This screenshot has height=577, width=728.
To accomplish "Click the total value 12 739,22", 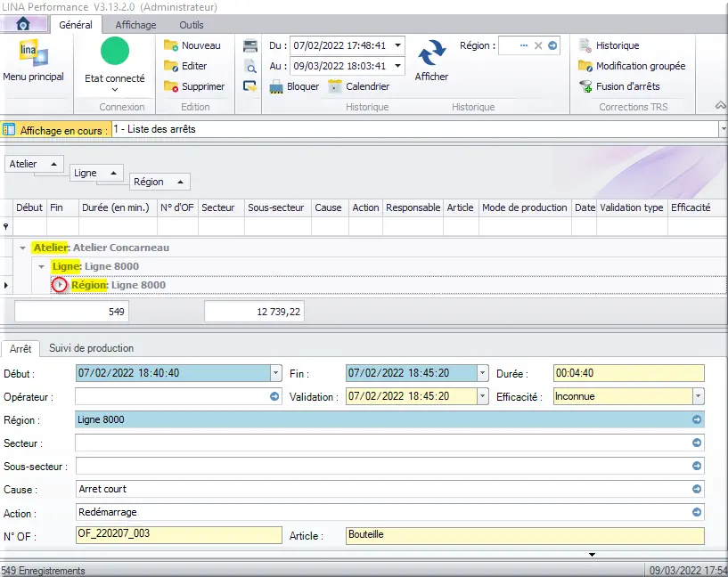I will [x=255, y=312].
